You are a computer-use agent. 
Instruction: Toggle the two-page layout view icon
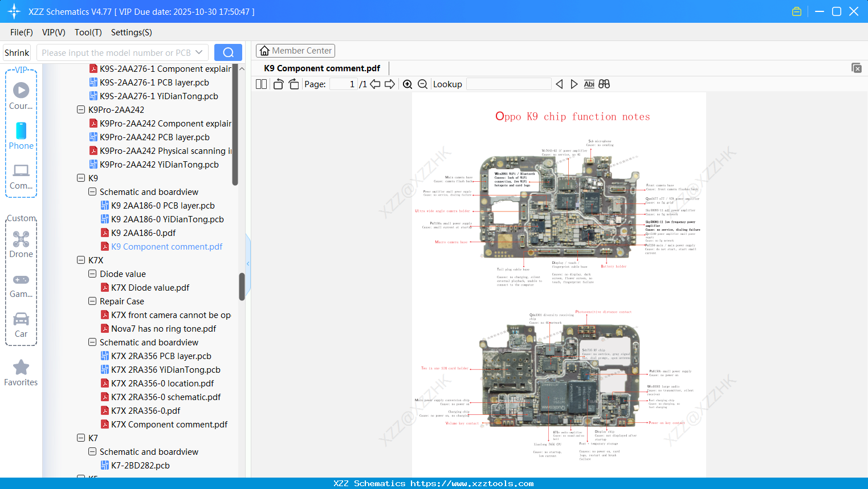[261, 84]
